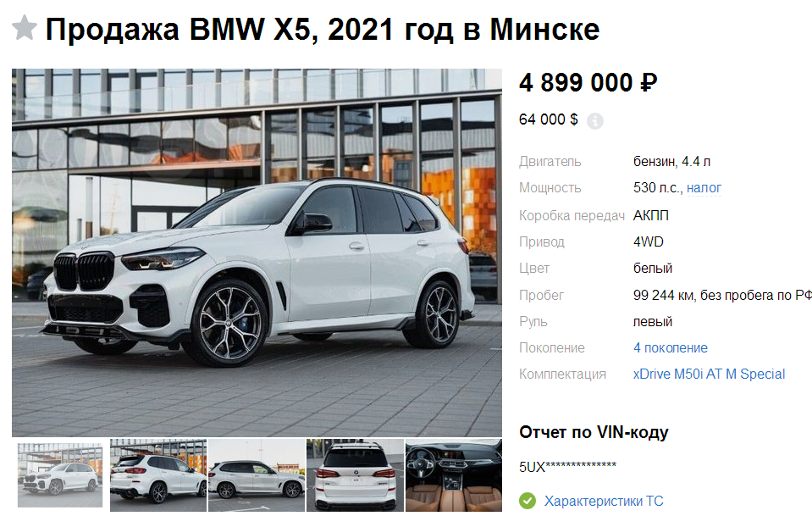
Task: Select the side profile thumbnail
Action: (257, 475)
